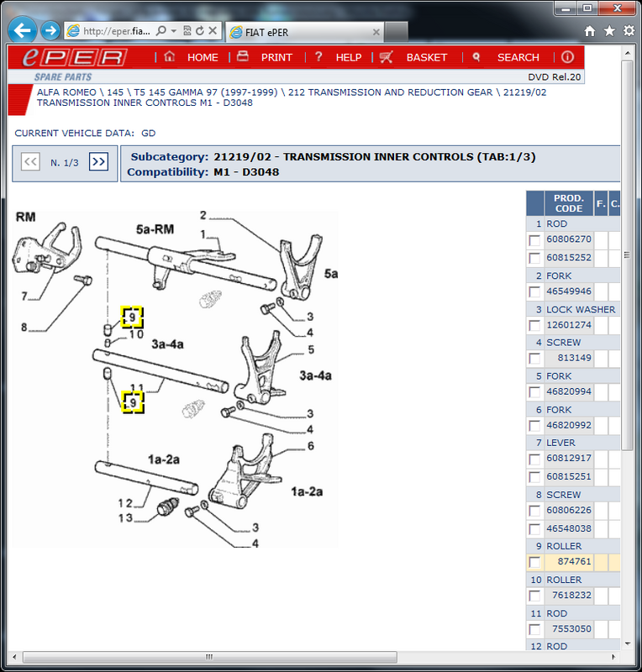The image size is (642, 672).
Task: Click the page vertical scrollbar up arrow
Action: (x=628, y=53)
